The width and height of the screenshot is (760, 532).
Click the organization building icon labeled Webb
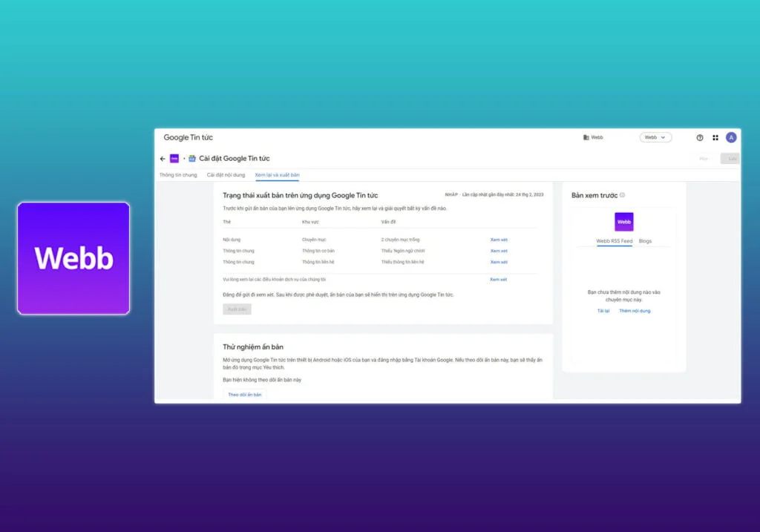pos(586,137)
